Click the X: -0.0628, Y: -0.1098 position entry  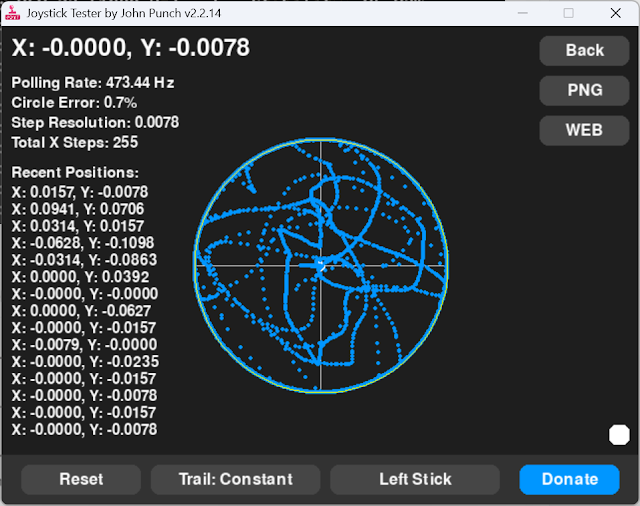(x=83, y=243)
